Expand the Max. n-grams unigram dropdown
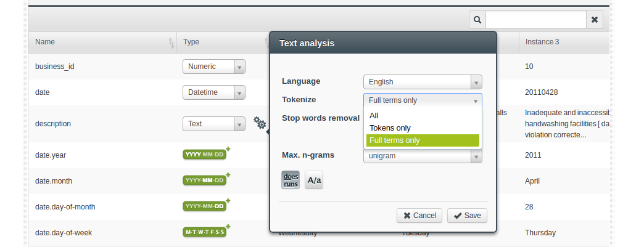This screenshot has width=644, height=247. tap(423, 156)
